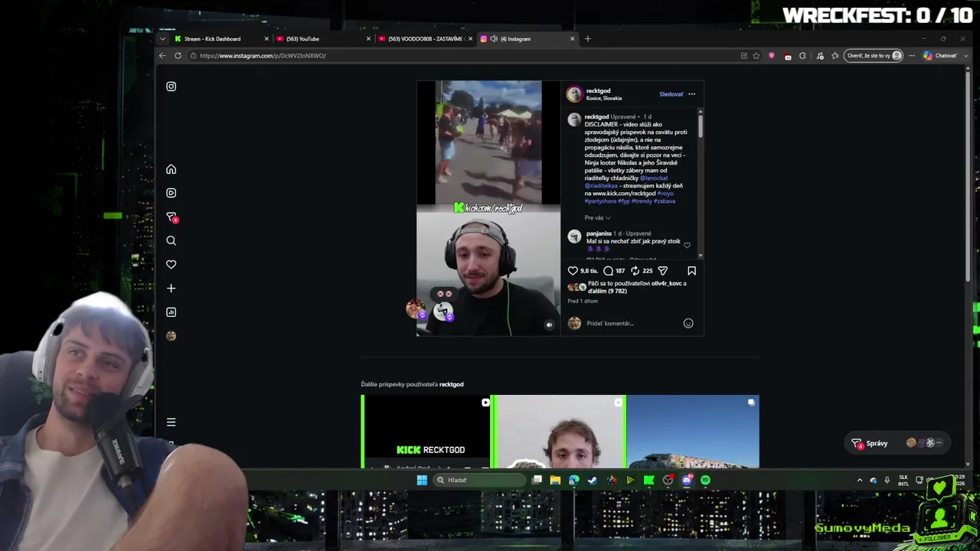The image size is (980, 551).
Task: Switch to the 'Stream - Kick Dashboard' tab
Action: click(x=220, y=39)
